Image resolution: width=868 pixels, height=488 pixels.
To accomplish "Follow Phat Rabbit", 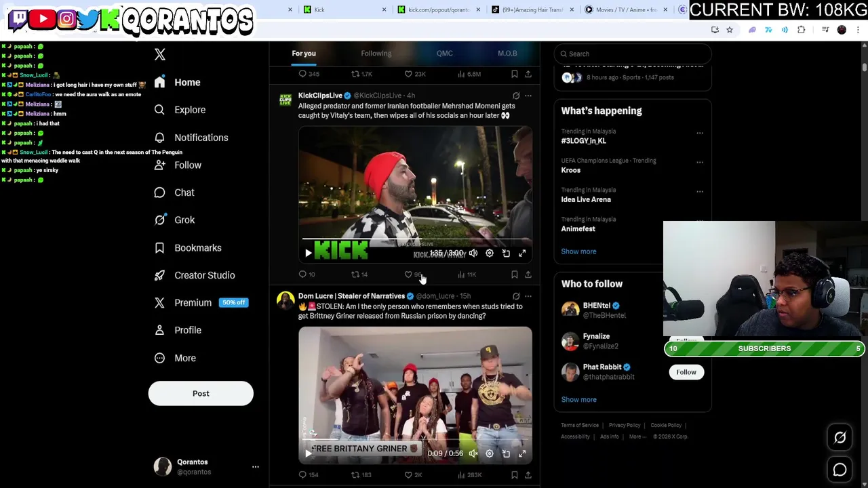I will point(686,372).
